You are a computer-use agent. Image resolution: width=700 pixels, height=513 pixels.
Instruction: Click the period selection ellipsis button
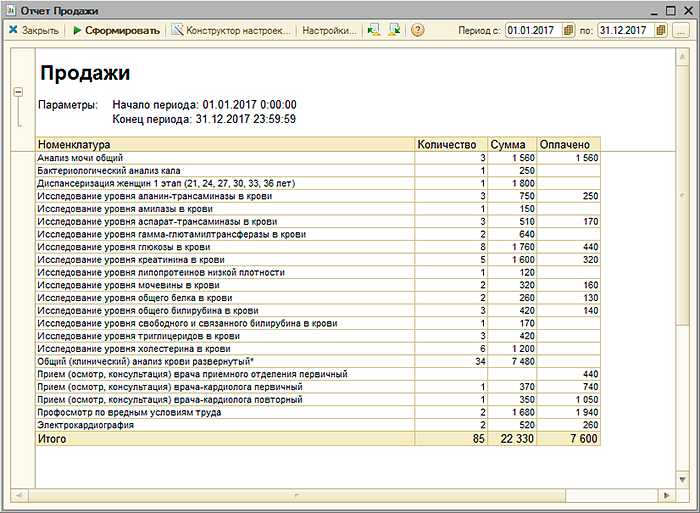tap(683, 30)
